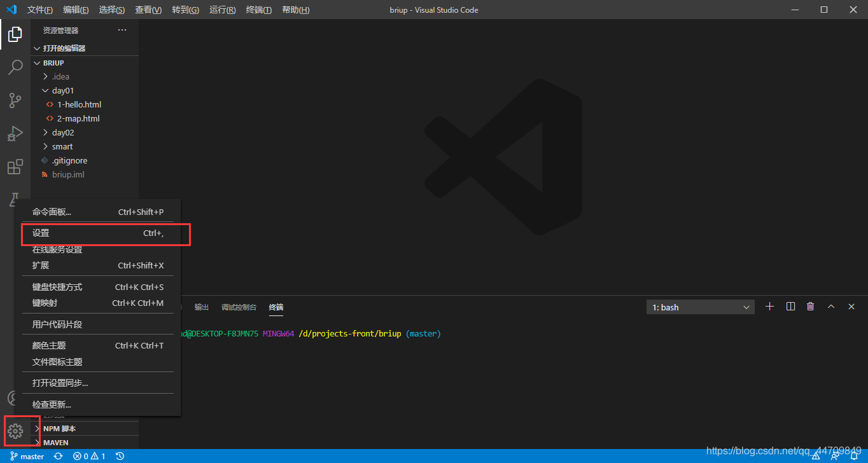Open the 资源管理器 more actions ellipsis

tap(122, 31)
